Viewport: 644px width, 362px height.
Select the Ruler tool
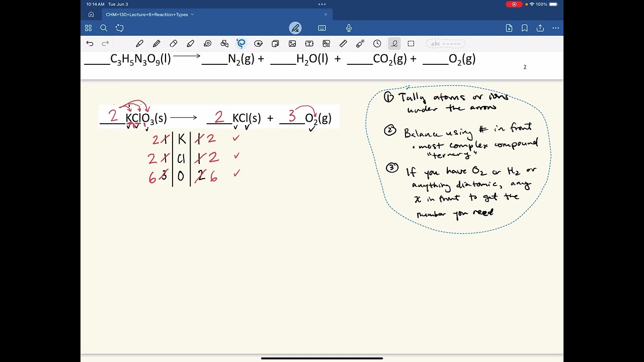(343, 44)
